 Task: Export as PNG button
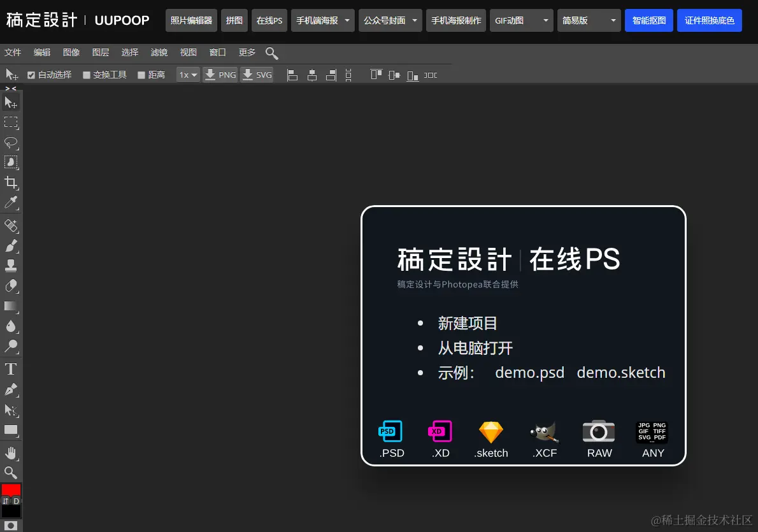click(220, 75)
